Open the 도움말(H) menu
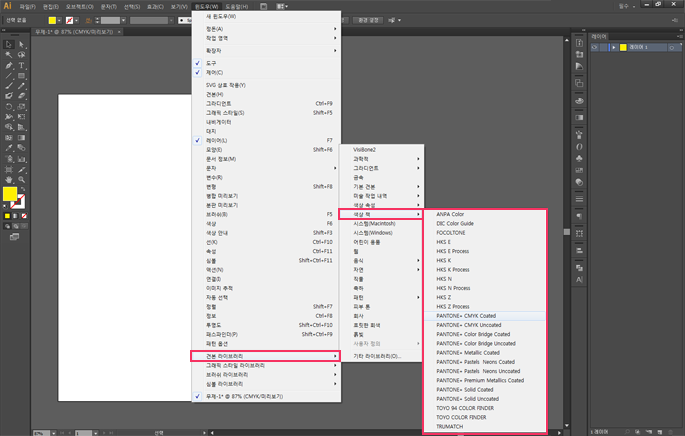This screenshot has width=685, height=436. (x=237, y=7)
